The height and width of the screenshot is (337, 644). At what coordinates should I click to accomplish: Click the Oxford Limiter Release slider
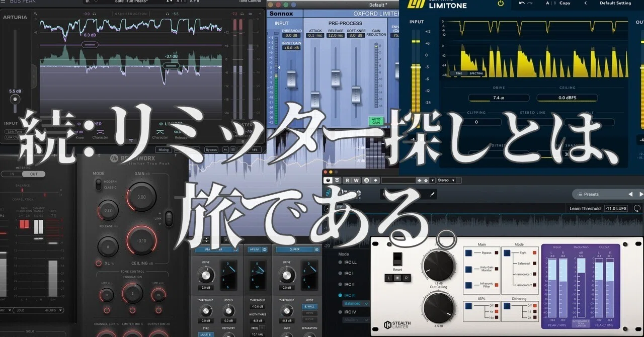336,78
